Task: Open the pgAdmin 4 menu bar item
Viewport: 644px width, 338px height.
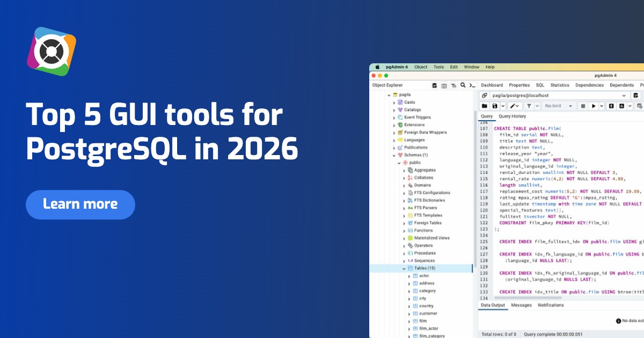Action: pos(398,67)
